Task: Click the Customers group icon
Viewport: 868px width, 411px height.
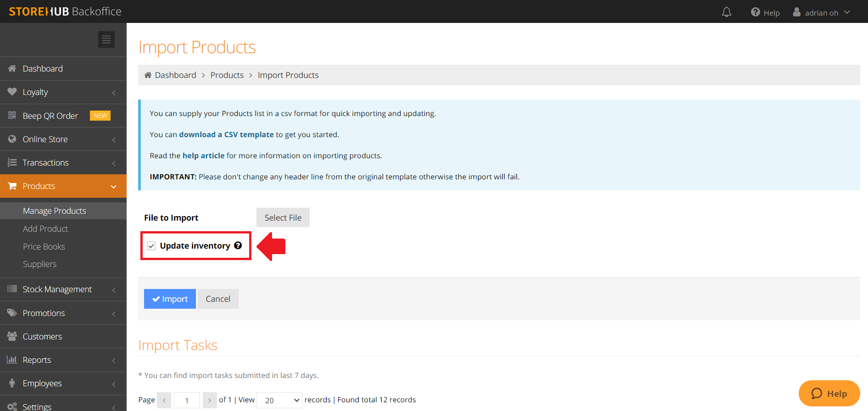Action: [12, 336]
